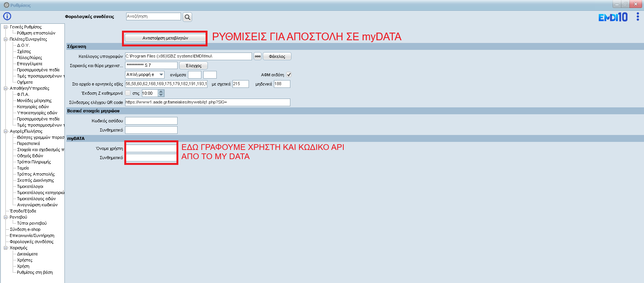The image size is (644, 283).
Task: Select Σχέσεις tree item
Action: pyautogui.click(x=24, y=51)
